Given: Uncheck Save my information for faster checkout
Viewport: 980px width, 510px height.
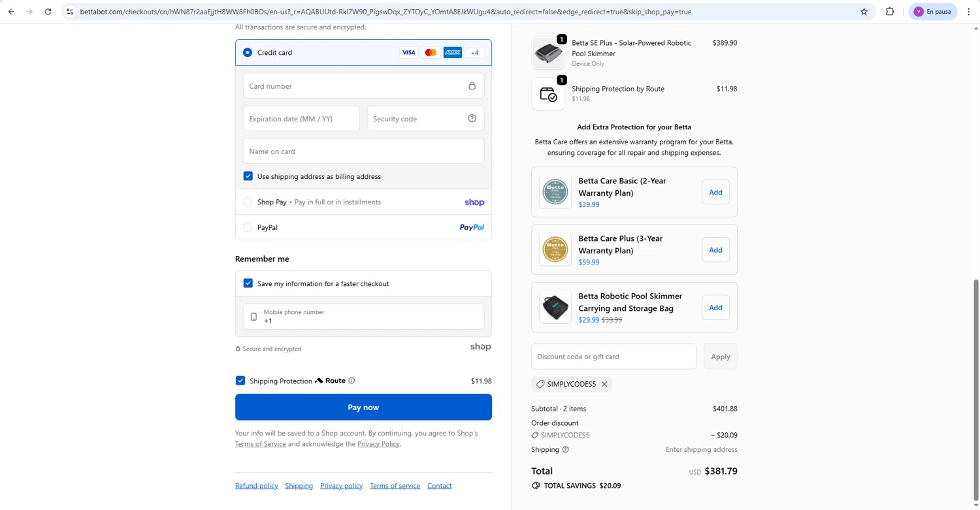Looking at the screenshot, I should click(248, 283).
